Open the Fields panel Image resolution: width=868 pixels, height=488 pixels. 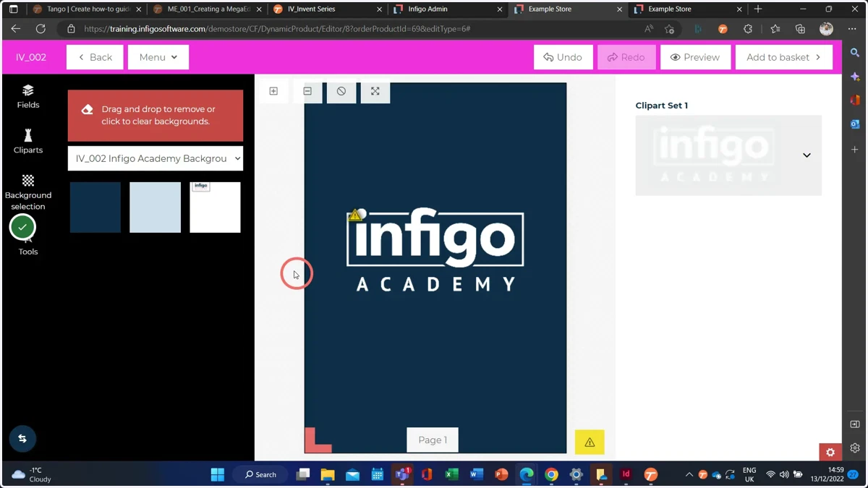click(28, 96)
